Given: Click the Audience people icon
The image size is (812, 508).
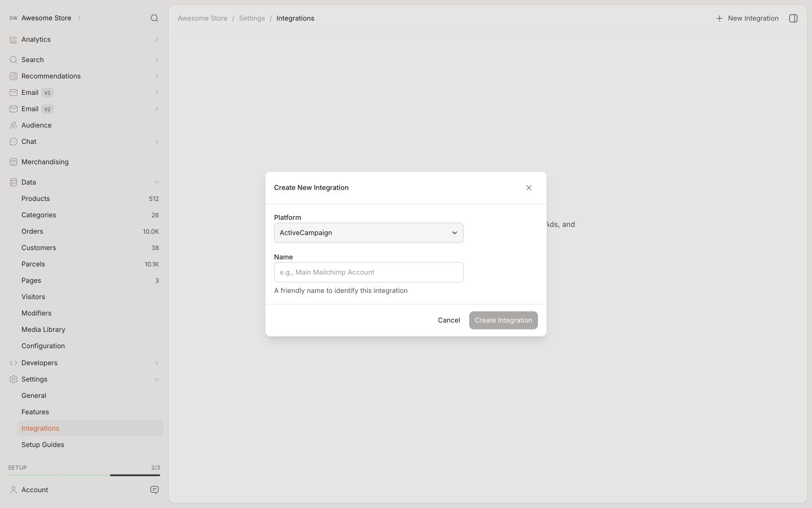Looking at the screenshot, I should click(14, 125).
